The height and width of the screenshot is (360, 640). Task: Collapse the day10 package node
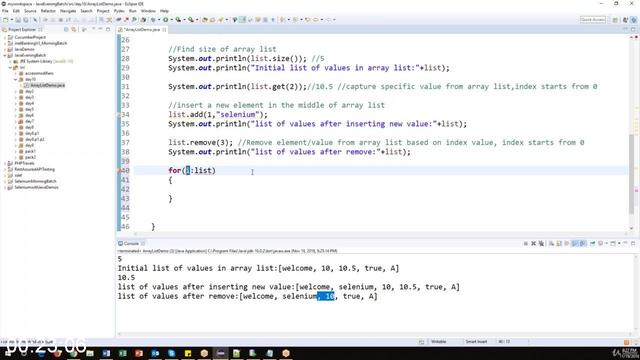[16, 79]
